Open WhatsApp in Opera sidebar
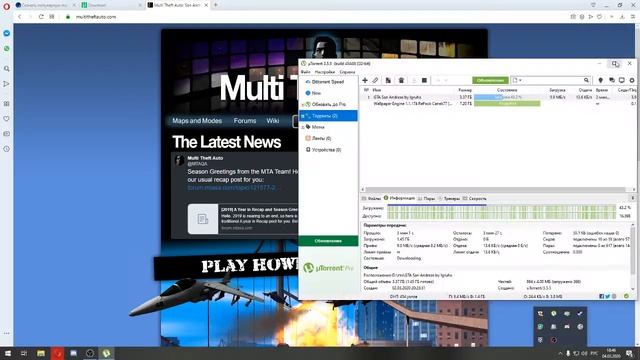Screen dimensions: 640x360 click(x=7, y=49)
